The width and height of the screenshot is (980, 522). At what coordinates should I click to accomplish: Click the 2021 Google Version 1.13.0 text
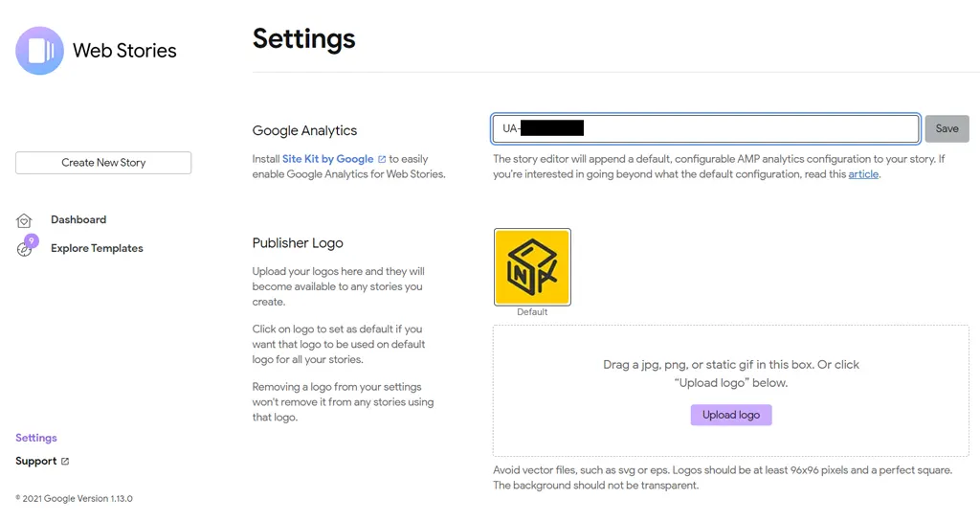[74, 499]
